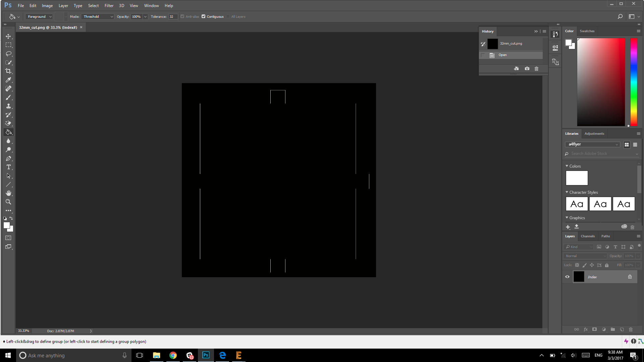Select the Horizontal Type tool
The image size is (644, 362).
click(8, 167)
